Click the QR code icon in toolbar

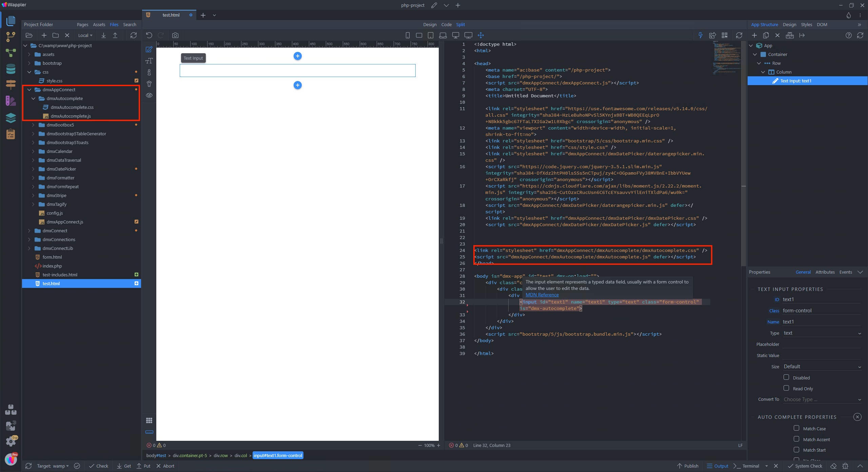point(725,35)
